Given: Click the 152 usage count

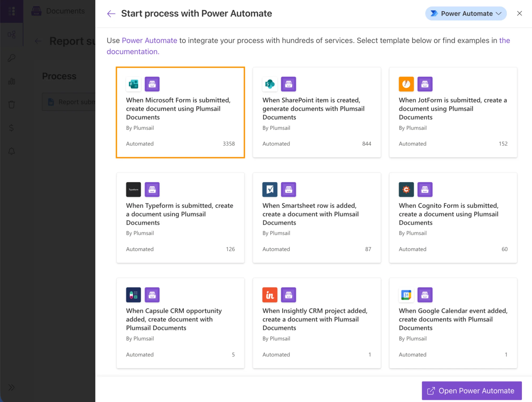Looking at the screenshot, I should coord(503,144).
